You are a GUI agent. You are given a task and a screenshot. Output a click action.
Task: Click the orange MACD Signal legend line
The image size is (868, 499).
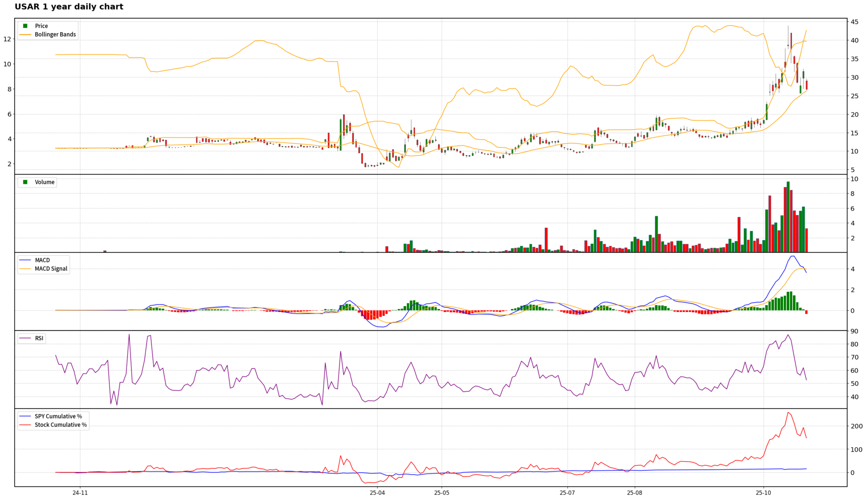(25, 269)
